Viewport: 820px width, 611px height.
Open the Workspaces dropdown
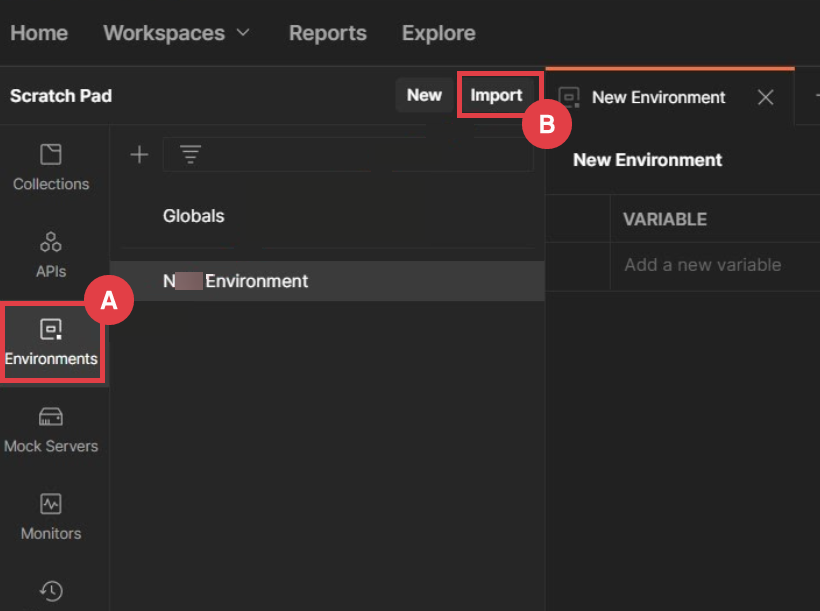click(176, 33)
